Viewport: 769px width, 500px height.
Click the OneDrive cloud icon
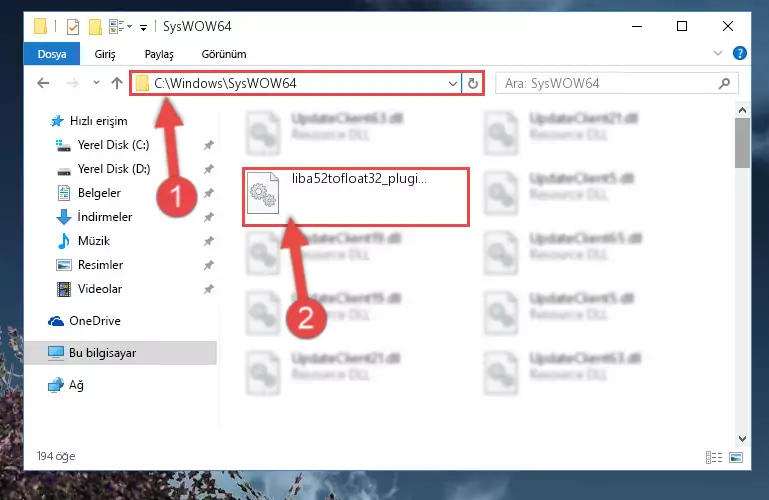coord(56,321)
